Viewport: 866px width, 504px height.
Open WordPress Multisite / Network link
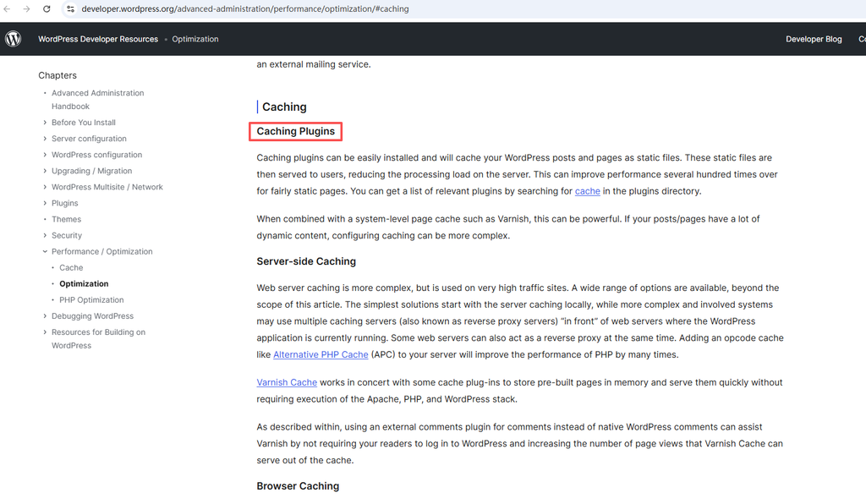click(x=107, y=187)
